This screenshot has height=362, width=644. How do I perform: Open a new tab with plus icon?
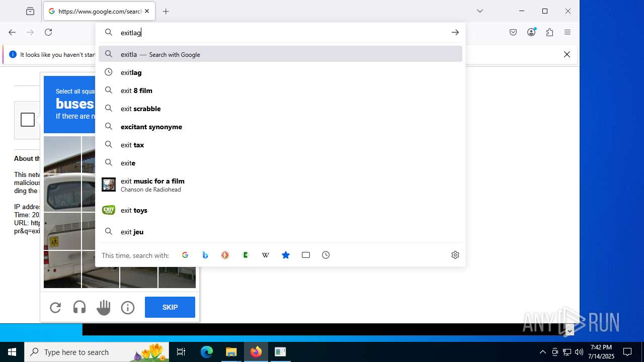point(166,11)
